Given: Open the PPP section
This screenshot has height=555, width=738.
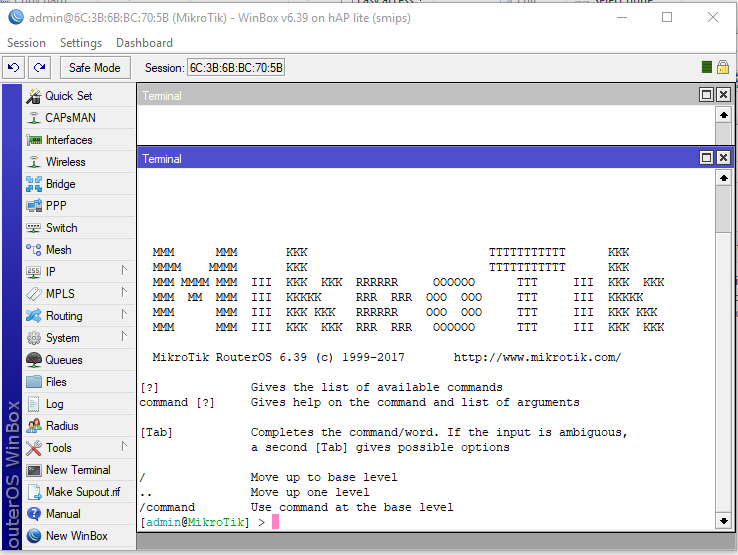Looking at the screenshot, I should [x=79, y=206].
